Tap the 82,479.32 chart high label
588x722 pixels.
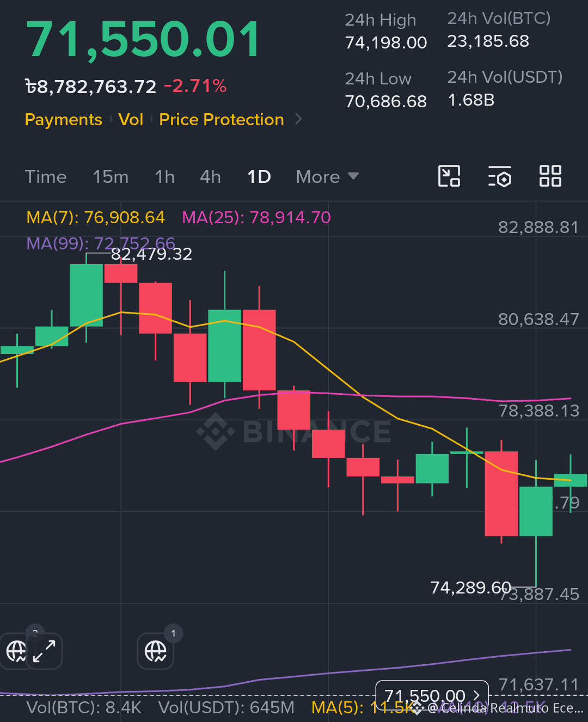point(151,254)
